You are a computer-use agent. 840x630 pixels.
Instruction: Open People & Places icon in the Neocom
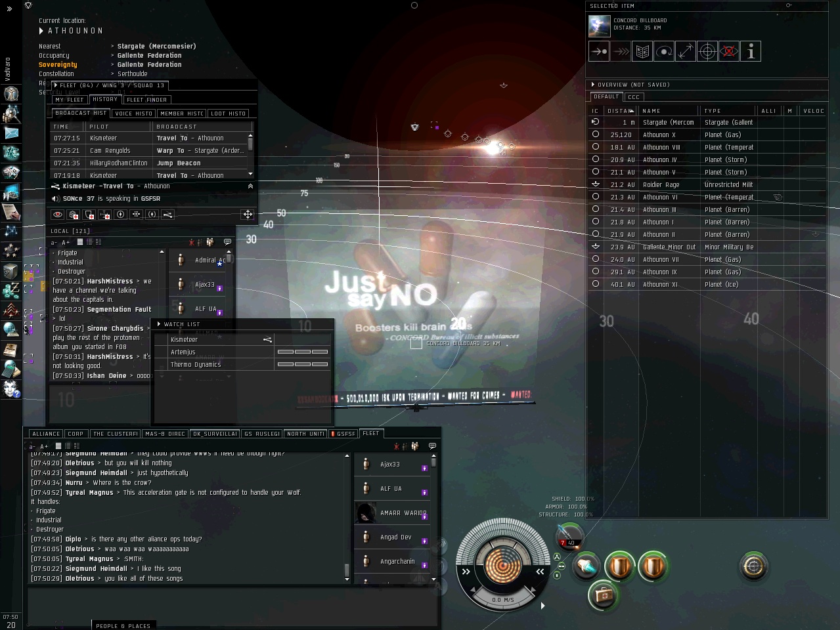11,114
